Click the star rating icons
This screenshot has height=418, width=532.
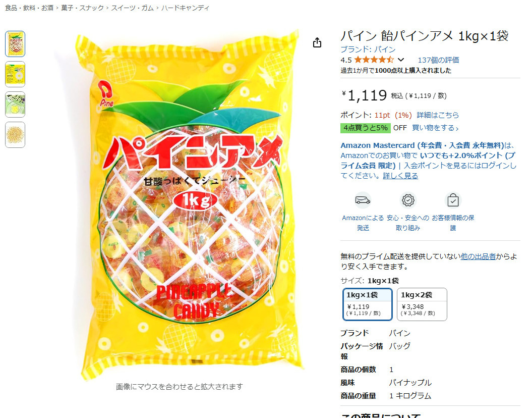[374, 60]
